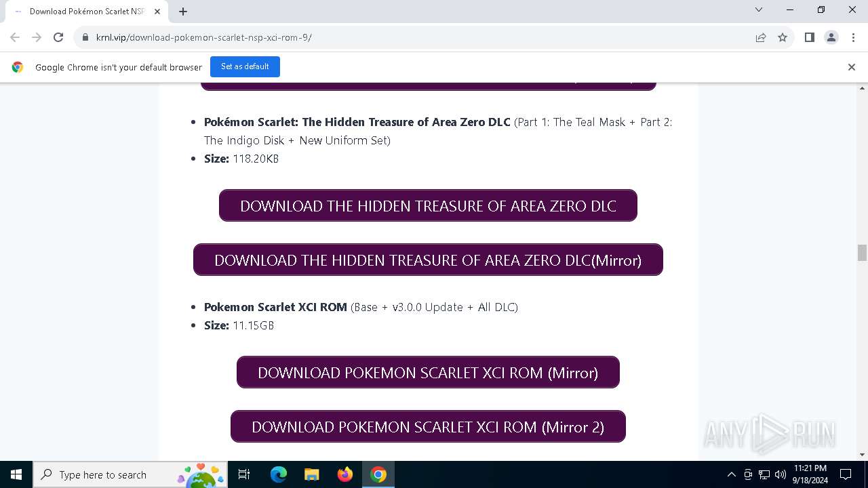This screenshot has width=868, height=488.
Task: Open the Windows notification center
Action: point(846,474)
